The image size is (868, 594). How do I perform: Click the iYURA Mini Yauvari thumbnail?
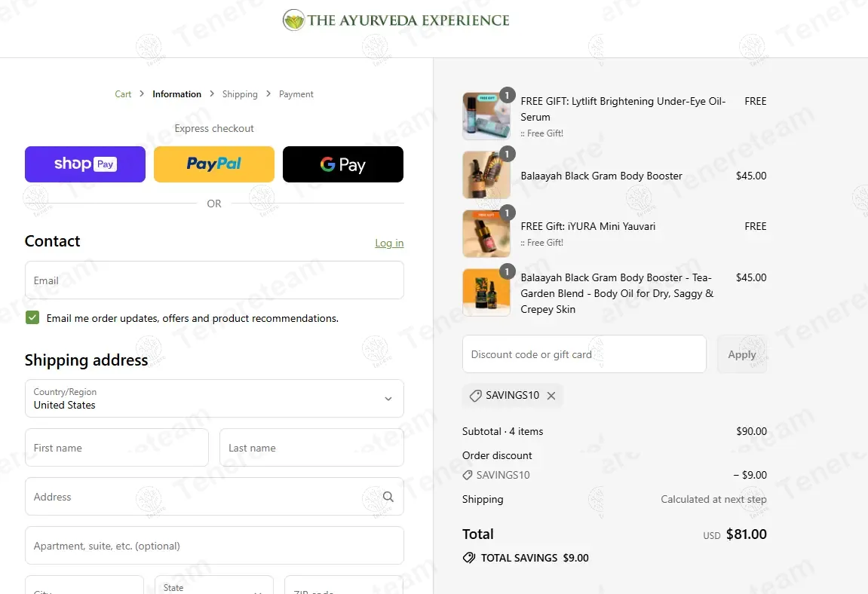[486, 234]
